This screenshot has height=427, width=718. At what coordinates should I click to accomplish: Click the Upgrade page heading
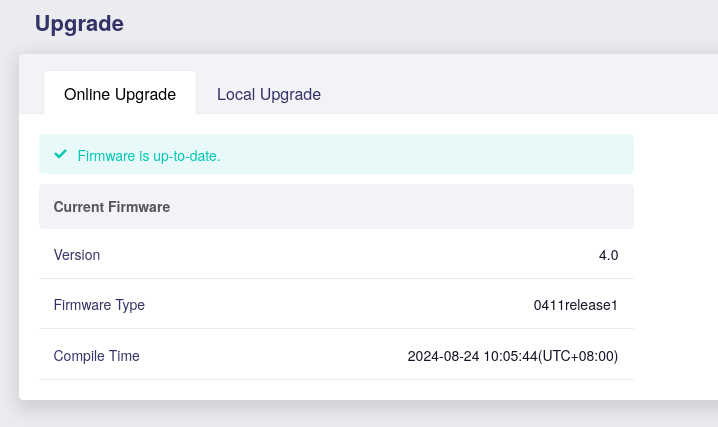(79, 23)
